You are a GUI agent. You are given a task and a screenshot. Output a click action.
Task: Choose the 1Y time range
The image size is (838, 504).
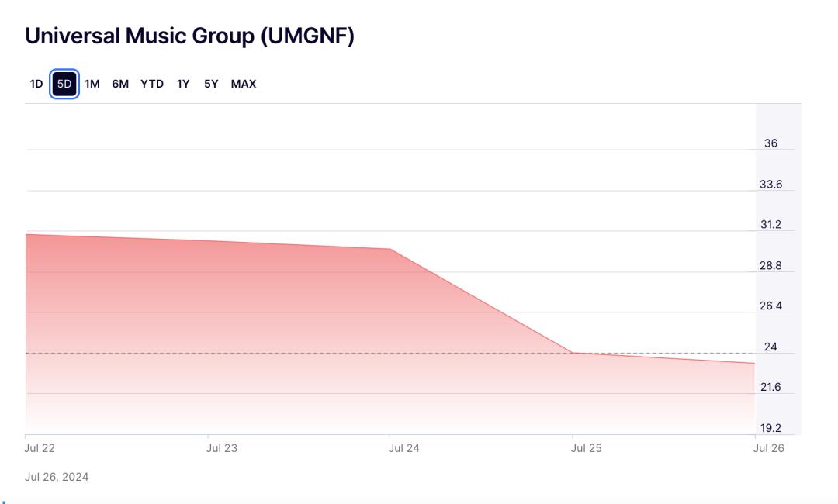[x=183, y=84]
